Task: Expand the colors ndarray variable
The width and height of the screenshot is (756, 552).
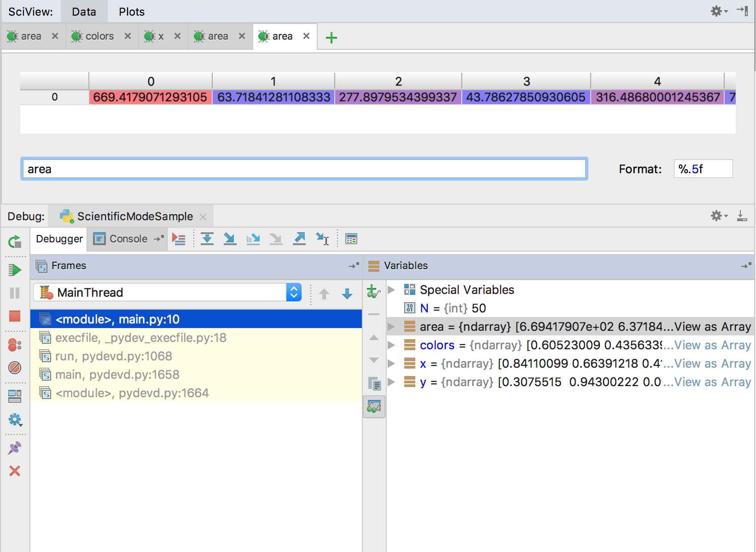Action: 392,345
